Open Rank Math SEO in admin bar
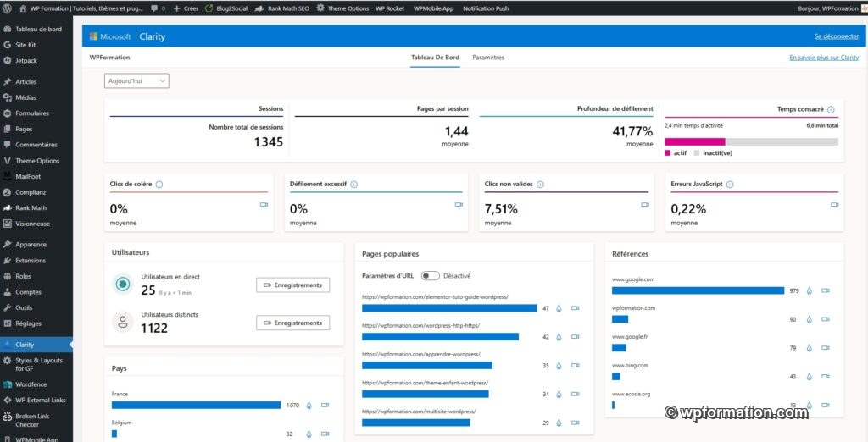This screenshot has height=442, width=868. pyautogui.click(x=282, y=8)
